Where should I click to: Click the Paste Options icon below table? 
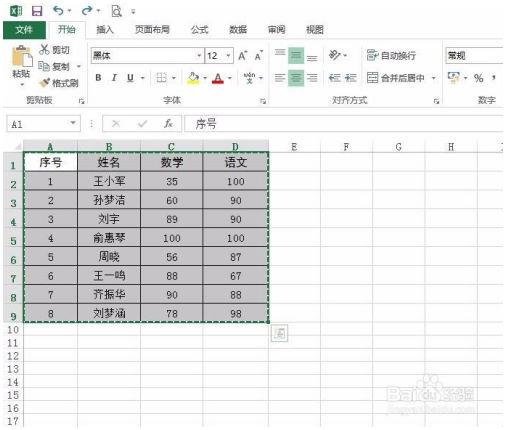(279, 333)
